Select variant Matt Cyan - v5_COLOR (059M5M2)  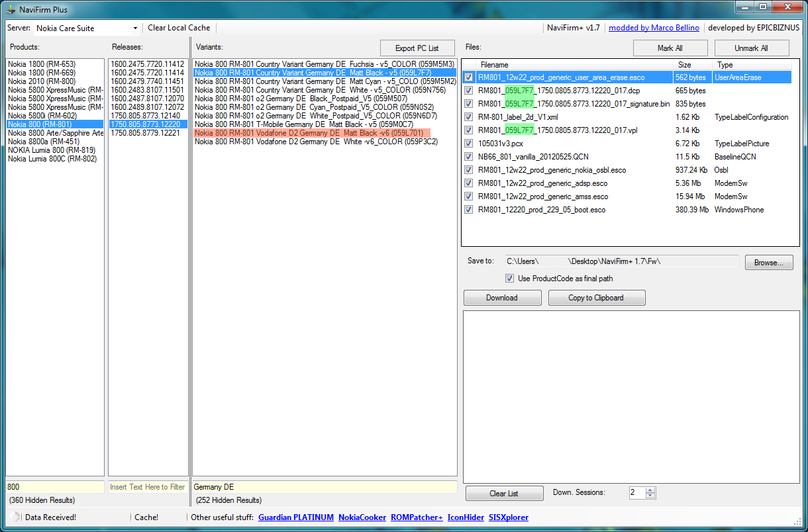tap(325, 81)
